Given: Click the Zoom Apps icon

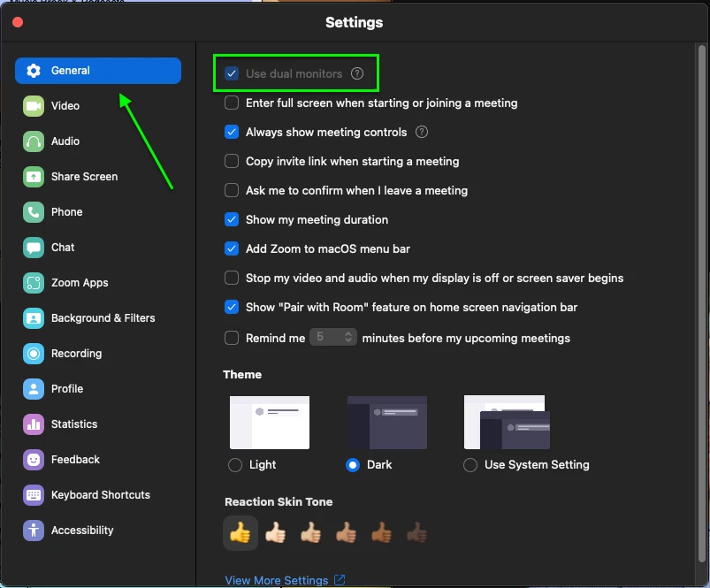Looking at the screenshot, I should [34, 283].
